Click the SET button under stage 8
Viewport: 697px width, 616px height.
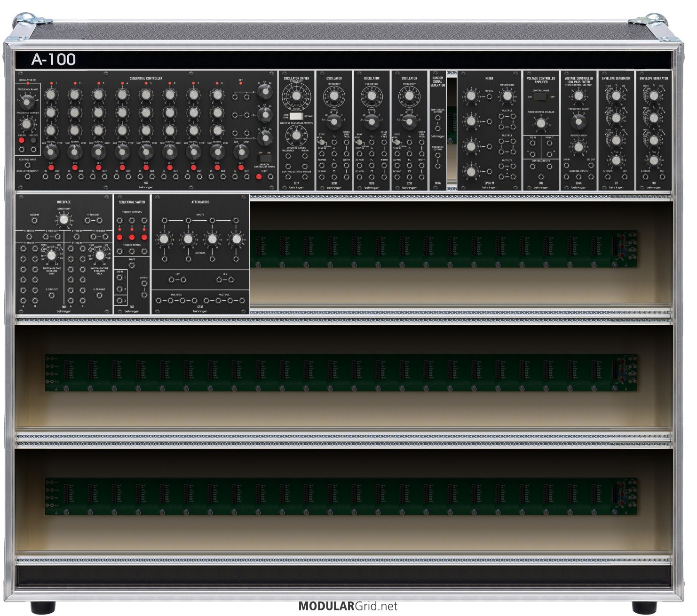pos(217,168)
